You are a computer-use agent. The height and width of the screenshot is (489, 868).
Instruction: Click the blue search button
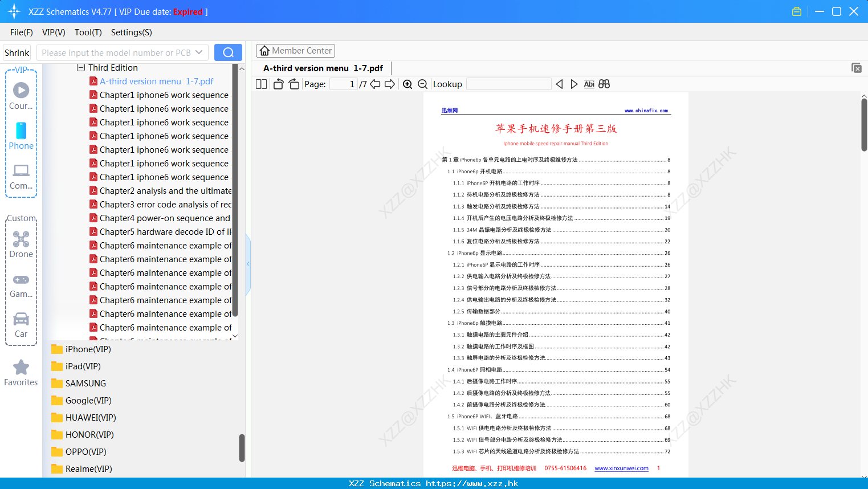[x=228, y=52]
